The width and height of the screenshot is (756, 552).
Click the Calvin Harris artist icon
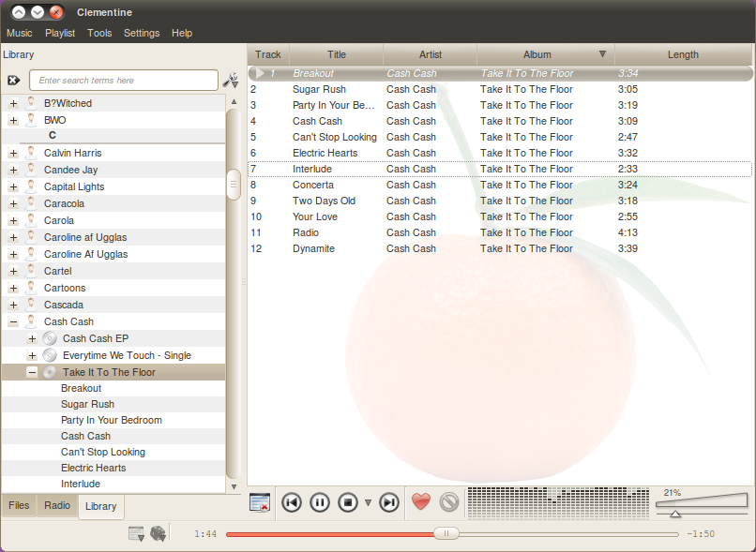tap(31, 153)
